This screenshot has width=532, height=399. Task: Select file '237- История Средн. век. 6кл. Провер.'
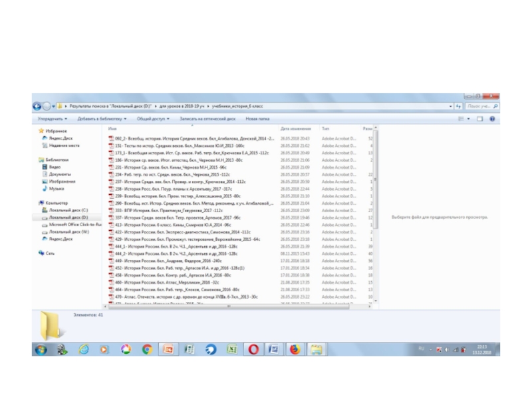(x=180, y=182)
